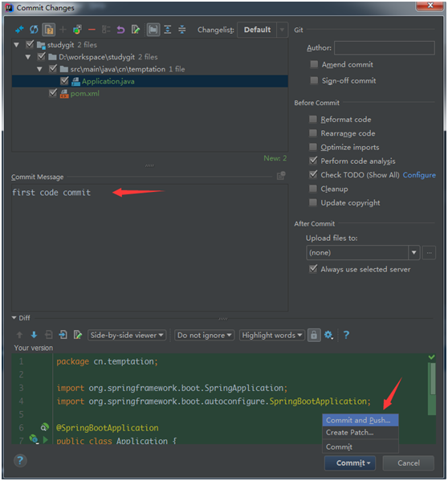Click into the Author text field
The image size is (448, 481).
click(x=385, y=48)
